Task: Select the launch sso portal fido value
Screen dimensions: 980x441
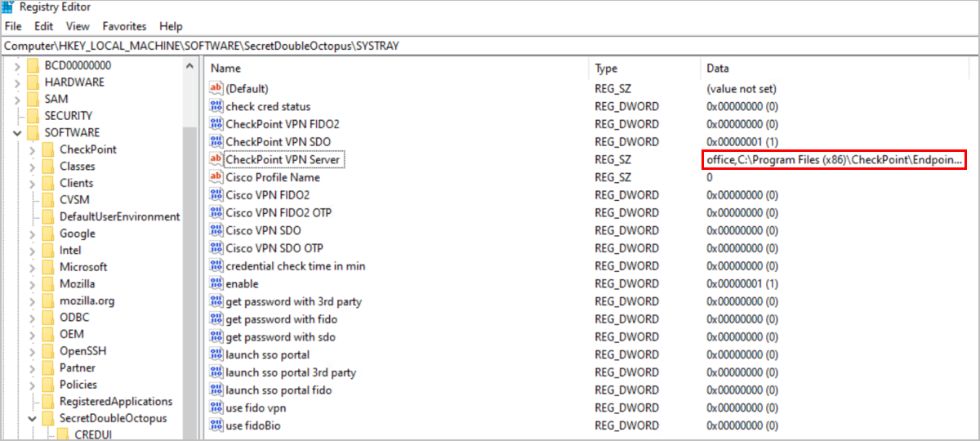Action: coord(278,390)
